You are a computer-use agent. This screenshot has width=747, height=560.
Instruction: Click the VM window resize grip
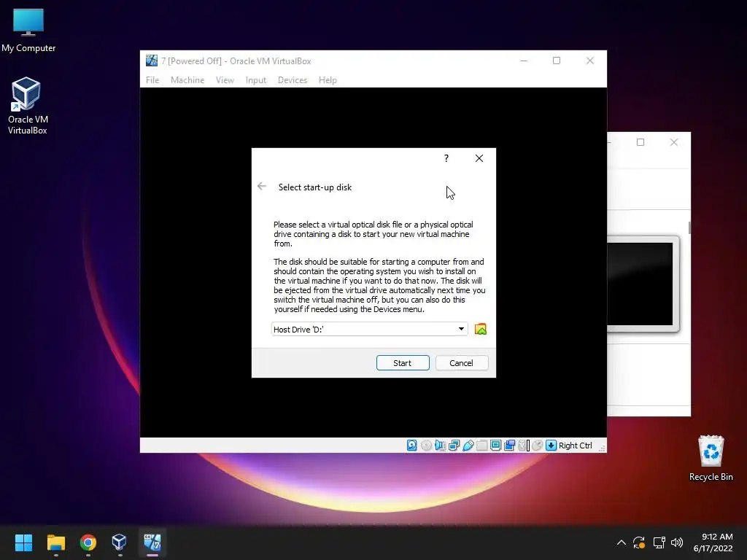(602, 448)
